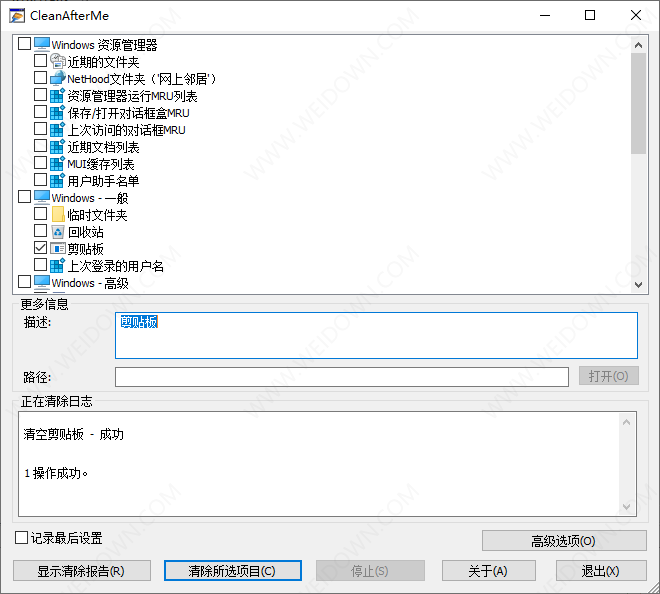Uncheck the 剪贴板 checkbox
This screenshot has width=660, height=594.
coord(40,248)
